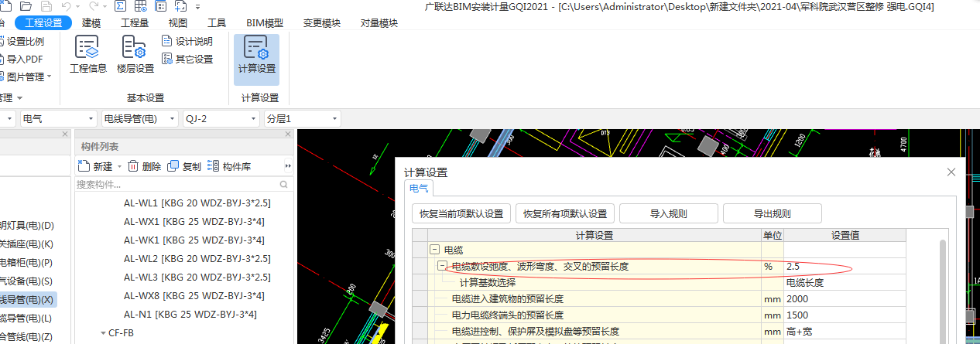Click 导入PDF import option

[x=22, y=59]
